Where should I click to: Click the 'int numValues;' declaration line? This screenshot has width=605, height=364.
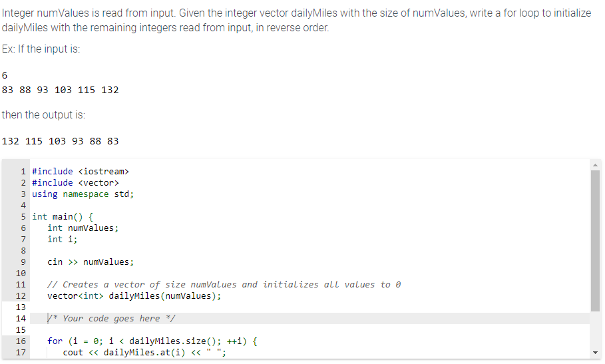click(x=83, y=228)
